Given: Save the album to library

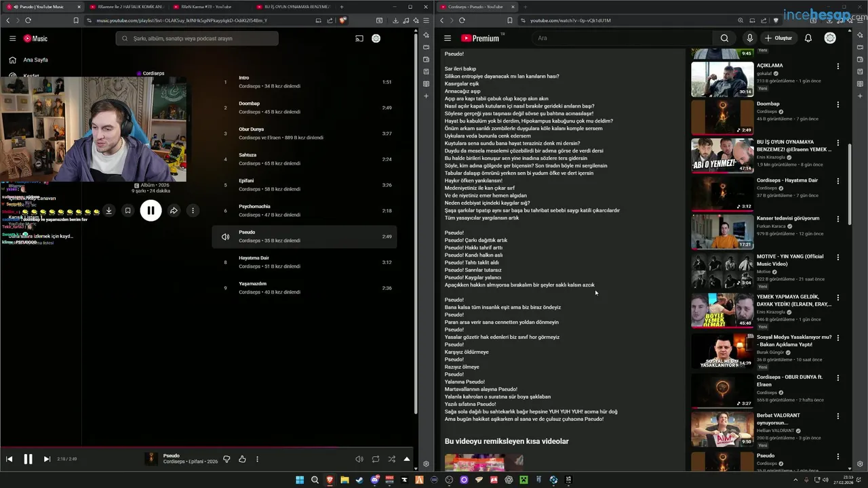Looking at the screenshot, I should 127,211.
